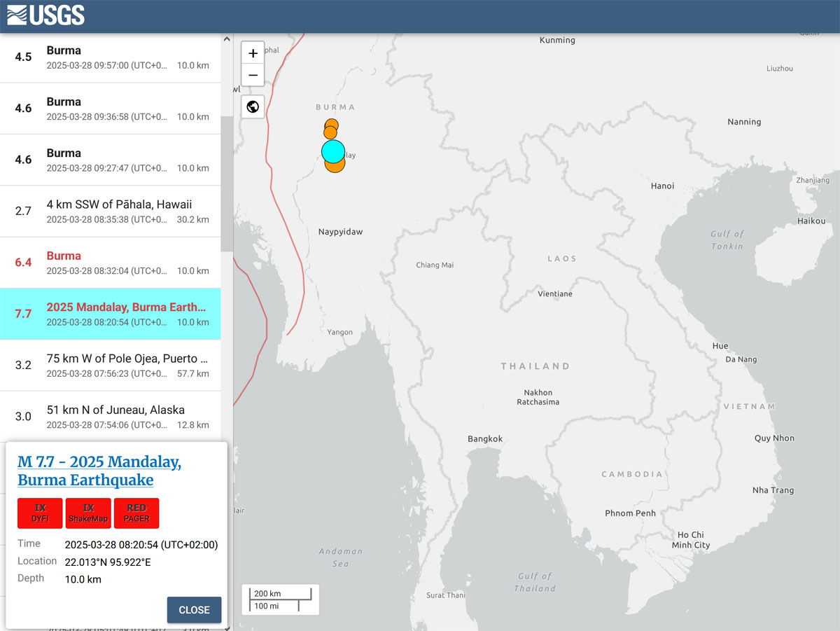Open the ShakeMap IX badge

88,513
